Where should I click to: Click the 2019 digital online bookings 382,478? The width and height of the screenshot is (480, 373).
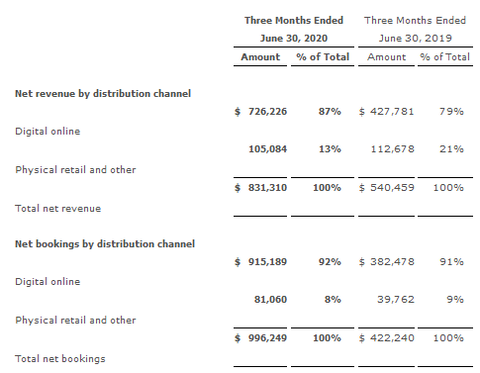(392, 262)
